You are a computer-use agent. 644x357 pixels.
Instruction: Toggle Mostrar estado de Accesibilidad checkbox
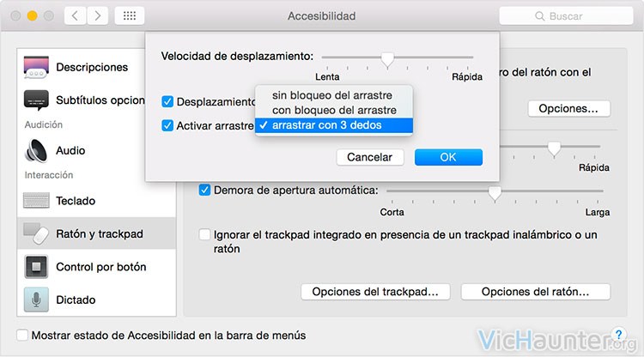coord(22,335)
